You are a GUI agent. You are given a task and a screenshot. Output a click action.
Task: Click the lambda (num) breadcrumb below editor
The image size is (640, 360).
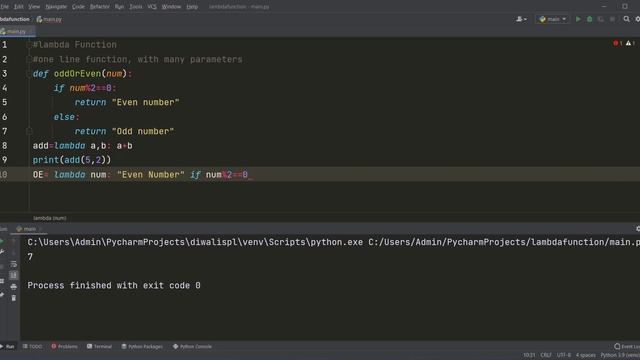(x=49, y=218)
